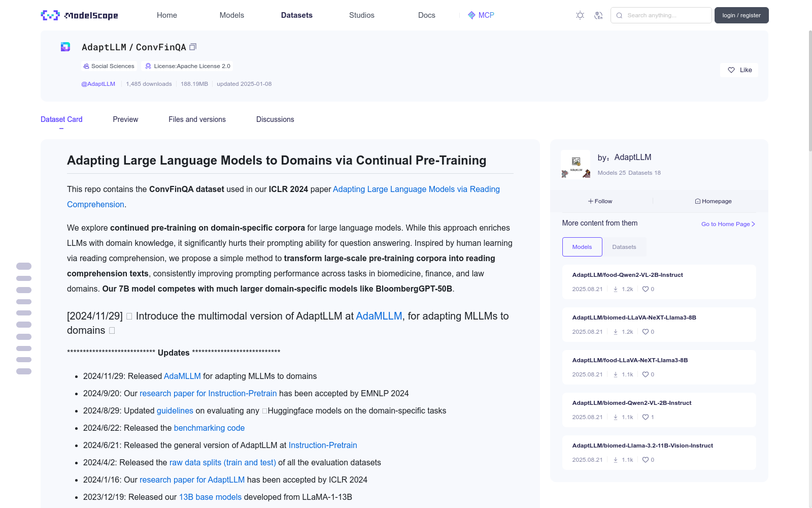Click the login / register button
812x508 pixels.
[x=741, y=15]
